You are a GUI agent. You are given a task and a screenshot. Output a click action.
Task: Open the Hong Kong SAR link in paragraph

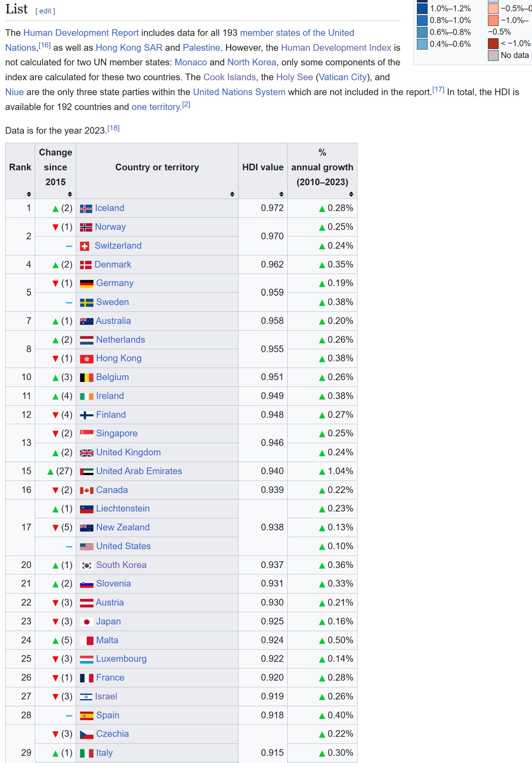point(129,47)
